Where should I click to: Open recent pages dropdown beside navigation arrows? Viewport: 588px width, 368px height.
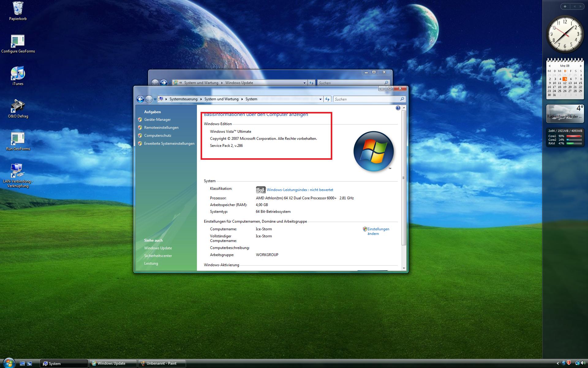pyautogui.click(x=155, y=99)
